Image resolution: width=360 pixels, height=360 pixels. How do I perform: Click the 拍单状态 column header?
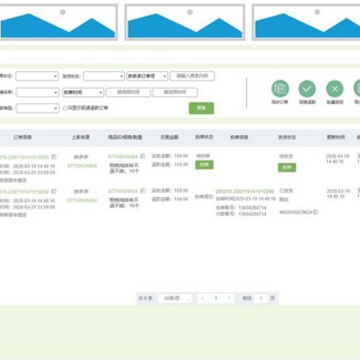(204, 137)
